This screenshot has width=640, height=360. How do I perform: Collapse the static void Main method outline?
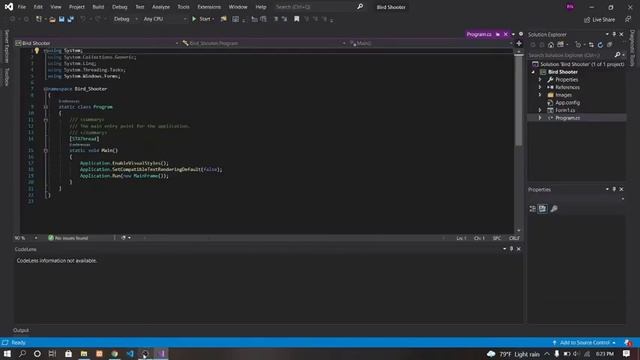click(46, 151)
